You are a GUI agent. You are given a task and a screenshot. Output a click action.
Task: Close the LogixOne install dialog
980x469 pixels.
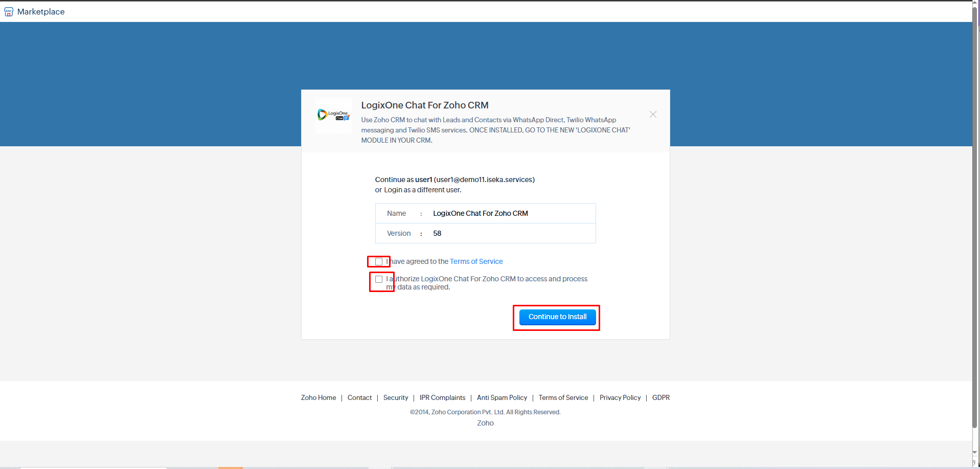[653, 115]
